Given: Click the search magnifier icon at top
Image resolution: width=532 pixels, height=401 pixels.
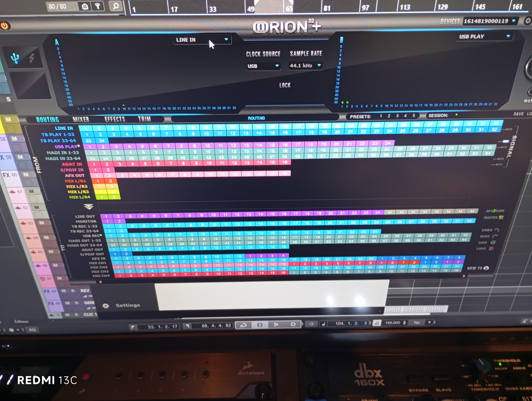Looking at the screenshot, I should pos(116,6).
